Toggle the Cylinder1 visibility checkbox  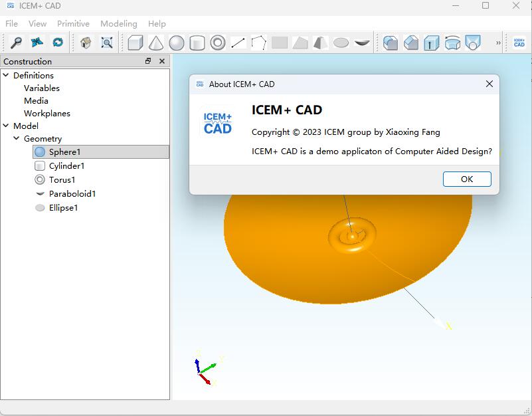click(39, 166)
